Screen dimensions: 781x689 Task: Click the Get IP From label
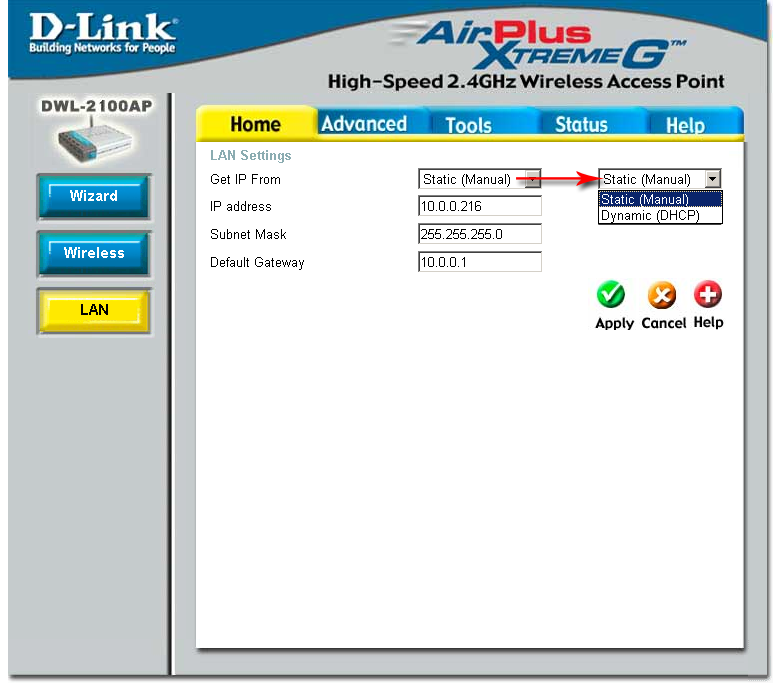click(x=245, y=179)
